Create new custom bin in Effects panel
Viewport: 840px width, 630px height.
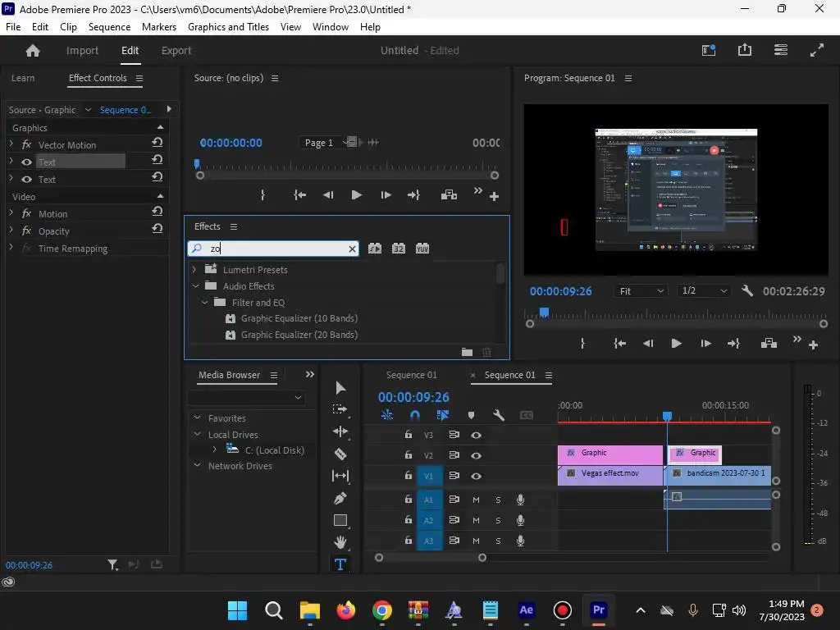point(467,352)
